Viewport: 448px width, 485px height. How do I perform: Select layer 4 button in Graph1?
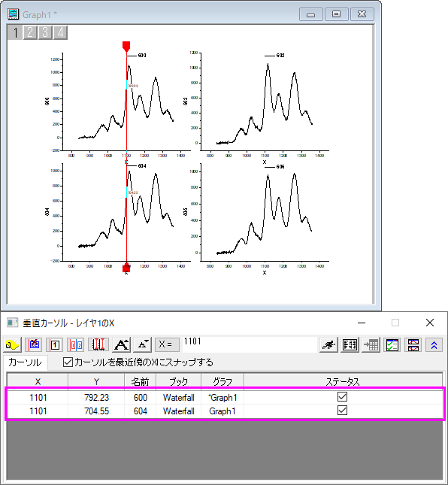pyautogui.click(x=60, y=32)
